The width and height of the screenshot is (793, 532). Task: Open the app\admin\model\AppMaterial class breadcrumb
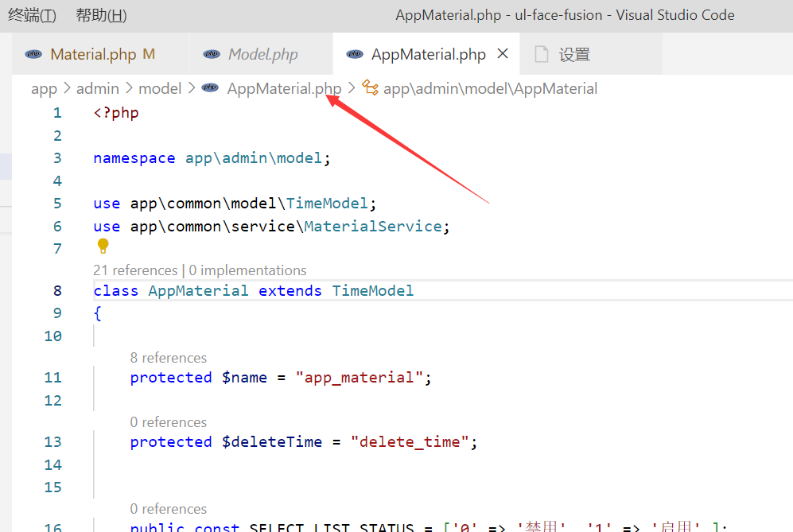tap(490, 88)
